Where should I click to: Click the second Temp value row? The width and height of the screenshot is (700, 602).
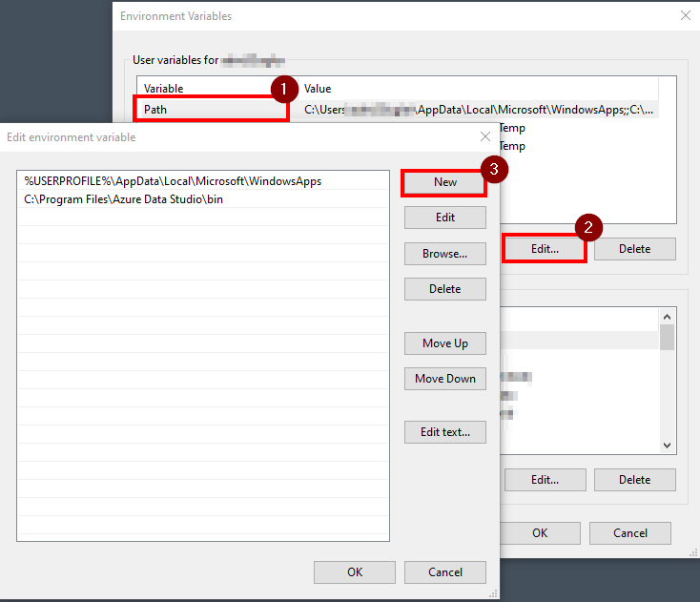coord(512,146)
